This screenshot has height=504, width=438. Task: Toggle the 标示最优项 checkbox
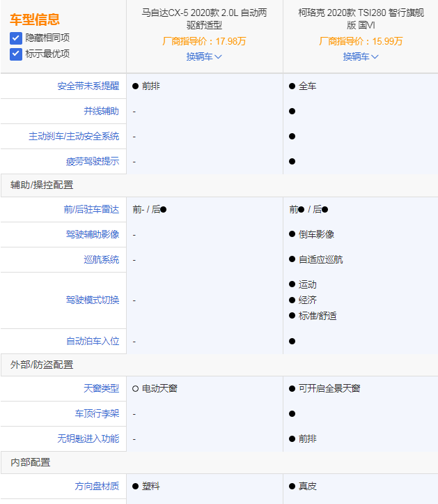tap(16, 54)
